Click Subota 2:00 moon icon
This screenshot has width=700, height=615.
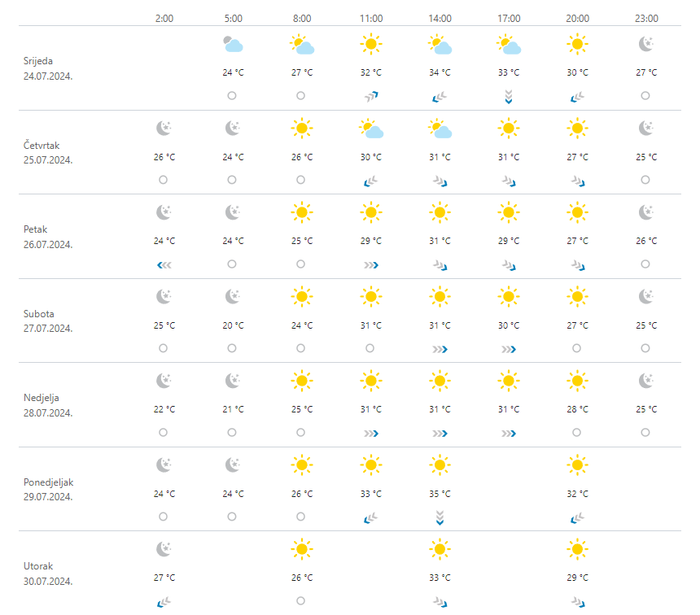(x=164, y=297)
